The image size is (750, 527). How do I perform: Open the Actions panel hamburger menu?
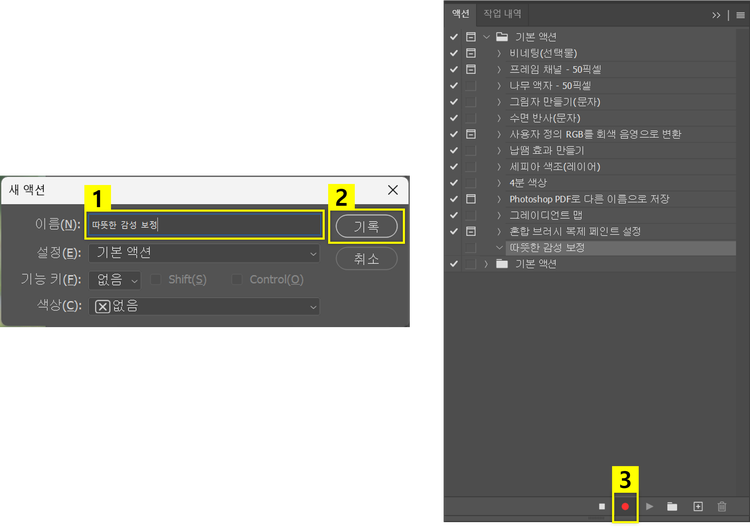tap(740, 15)
